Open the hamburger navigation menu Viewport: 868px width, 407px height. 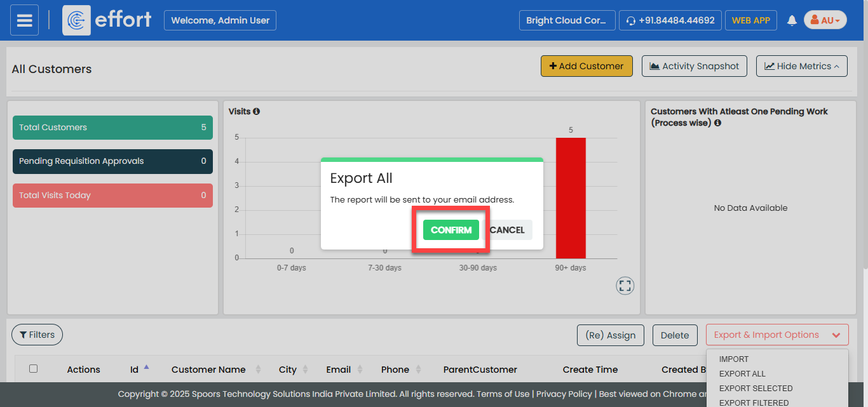tap(24, 20)
